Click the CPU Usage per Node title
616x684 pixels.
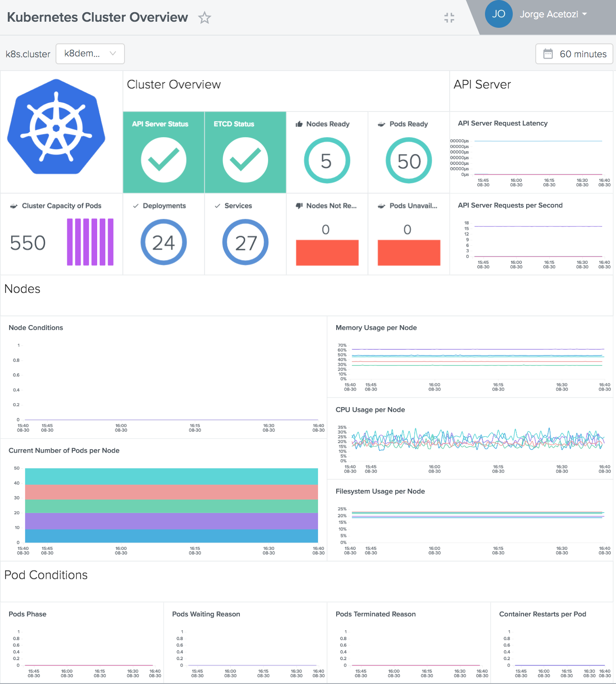point(370,410)
